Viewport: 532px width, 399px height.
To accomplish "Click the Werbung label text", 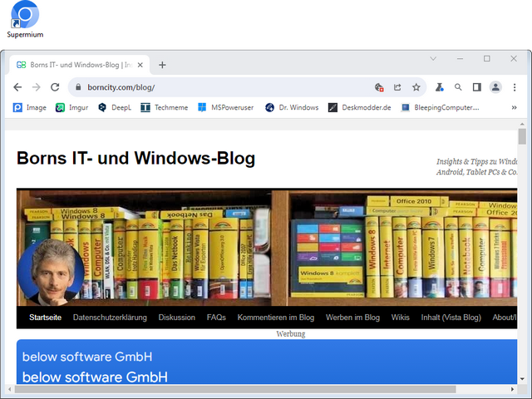I will pos(291,334).
